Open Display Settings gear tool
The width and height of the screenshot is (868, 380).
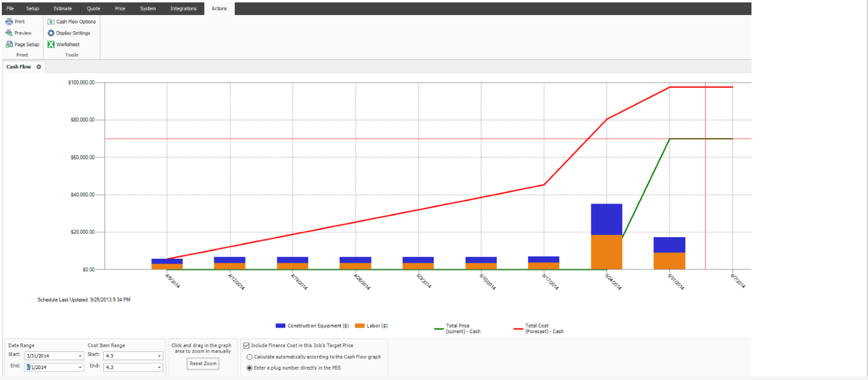point(51,33)
